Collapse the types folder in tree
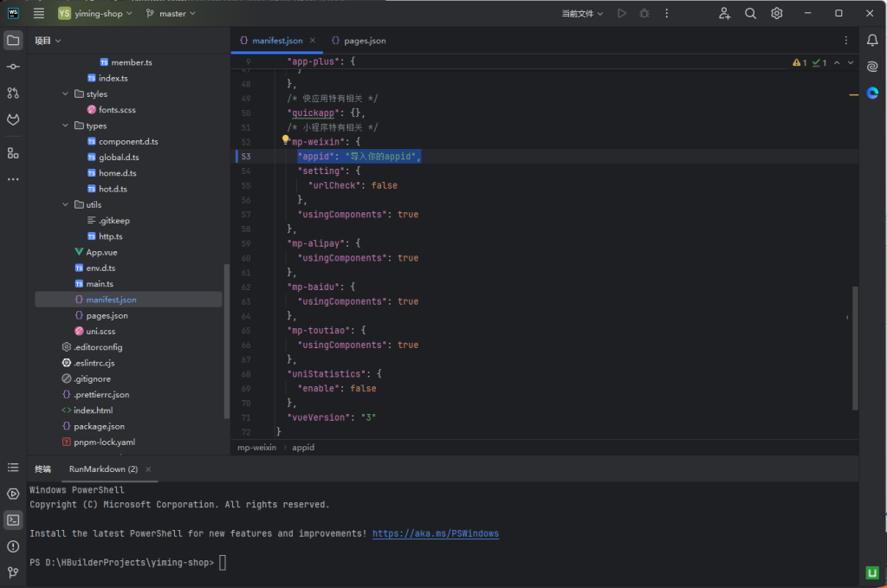Image resolution: width=887 pixels, height=588 pixels. pyautogui.click(x=66, y=126)
